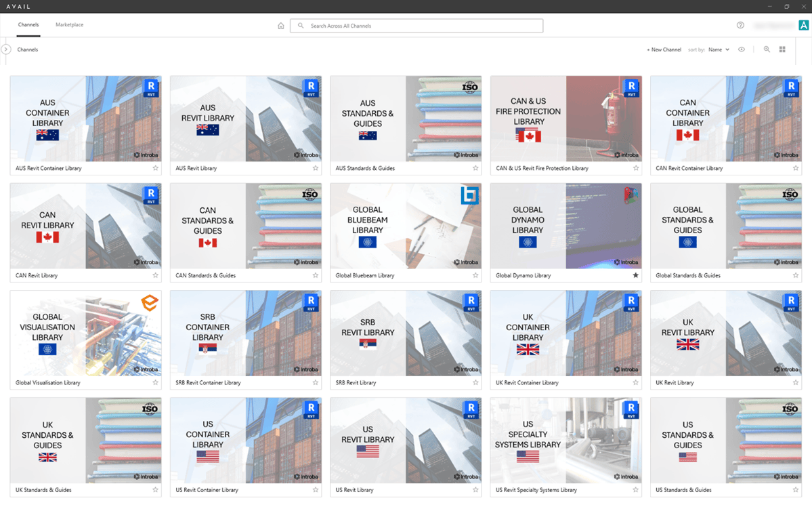812x507 pixels.
Task: Switch to the Channels tab
Action: coord(28,25)
